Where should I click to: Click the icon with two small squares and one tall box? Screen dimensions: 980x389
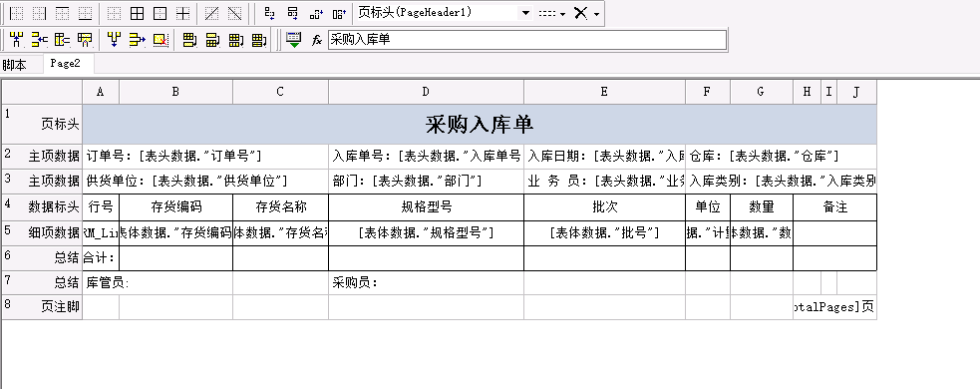coord(316,13)
